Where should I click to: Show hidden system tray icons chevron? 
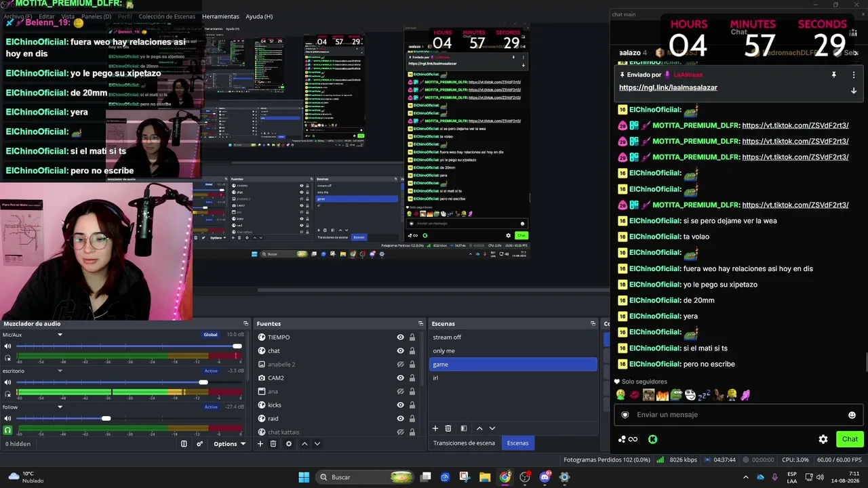coord(746,477)
